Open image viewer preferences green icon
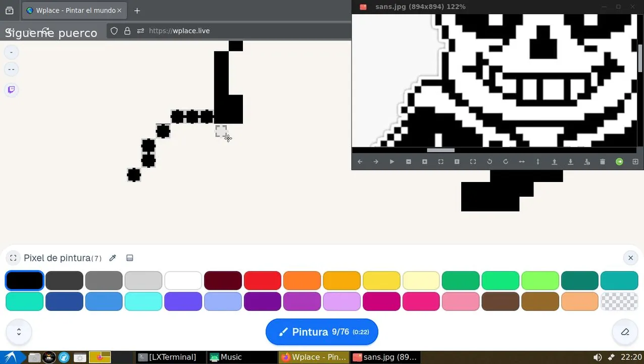This screenshot has height=364, width=644. click(619, 162)
